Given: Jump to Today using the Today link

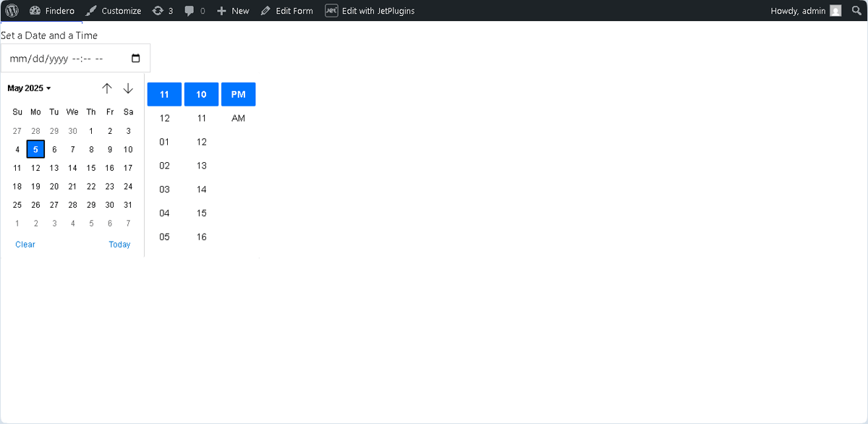Looking at the screenshot, I should point(119,244).
